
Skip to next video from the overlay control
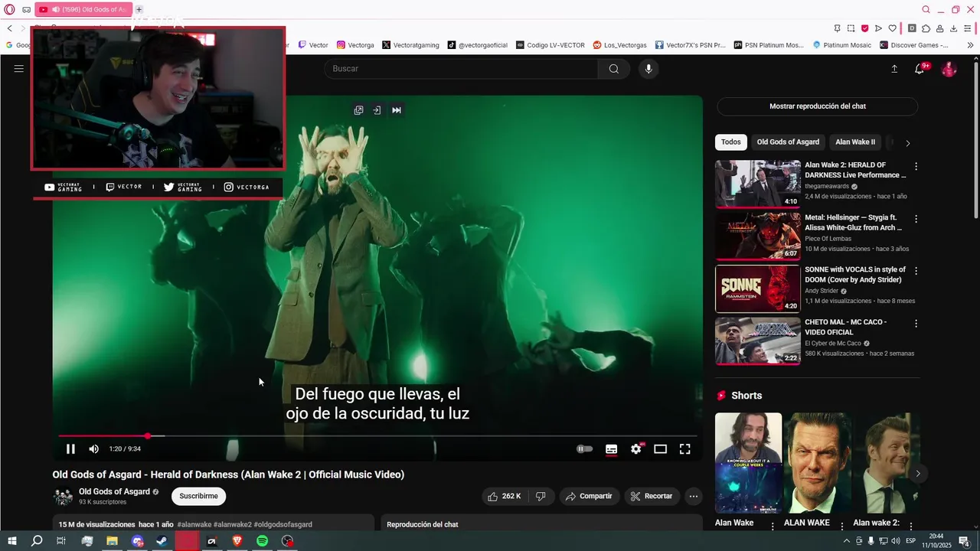point(397,110)
